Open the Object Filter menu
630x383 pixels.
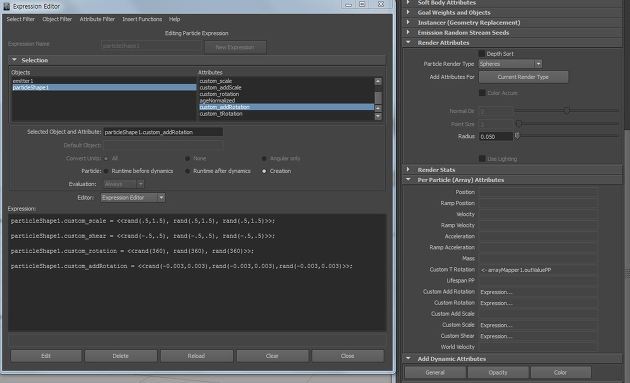coord(57,19)
